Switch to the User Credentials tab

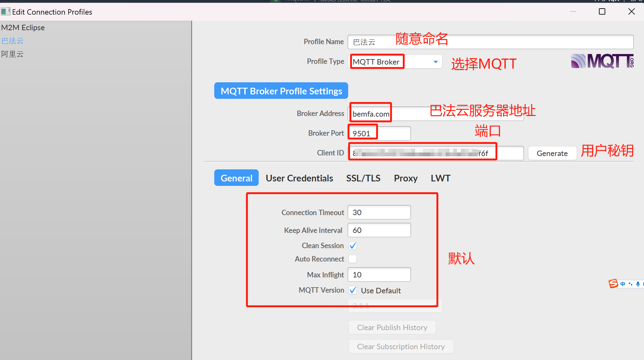[x=299, y=178]
